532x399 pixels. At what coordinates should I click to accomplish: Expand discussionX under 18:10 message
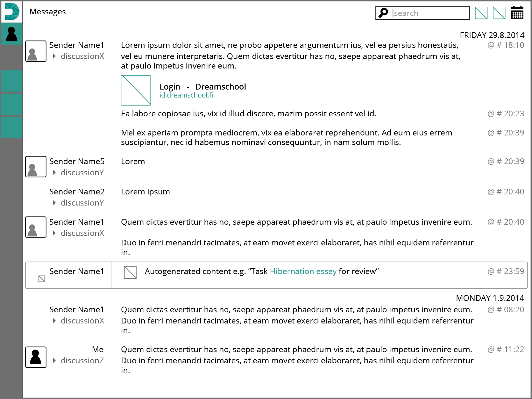pyautogui.click(x=54, y=56)
